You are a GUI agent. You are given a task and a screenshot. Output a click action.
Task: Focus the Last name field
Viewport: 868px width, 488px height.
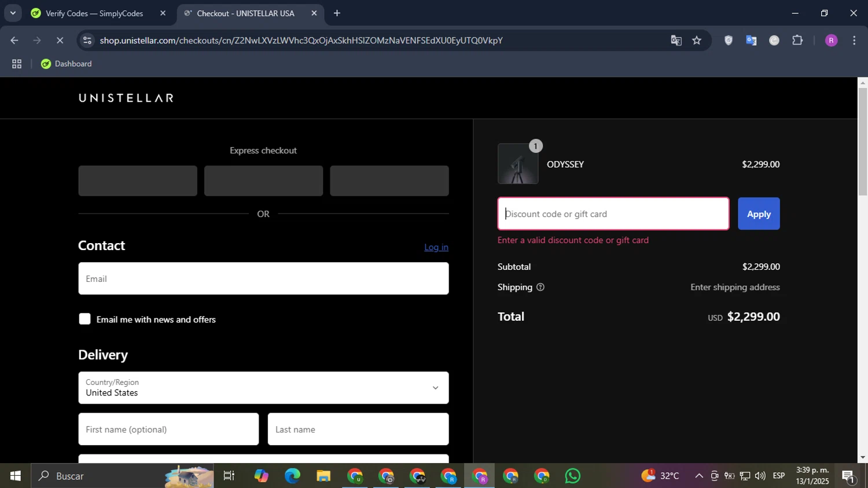pos(358,429)
